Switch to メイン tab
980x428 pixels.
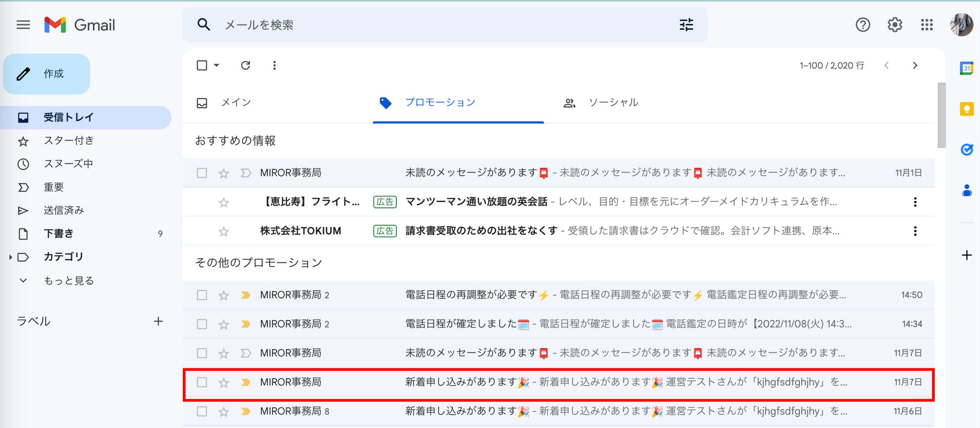(x=236, y=102)
